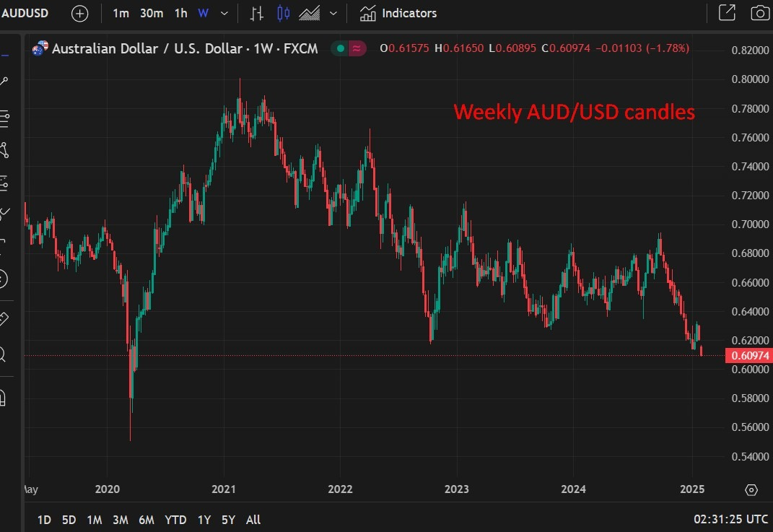Viewport: 773px width, 532px height.
Task: Take a snapshot with the camera icon
Action: [760, 13]
